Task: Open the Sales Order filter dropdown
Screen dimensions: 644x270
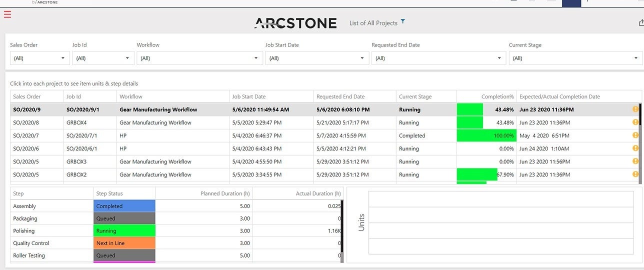Action: click(x=40, y=58)
